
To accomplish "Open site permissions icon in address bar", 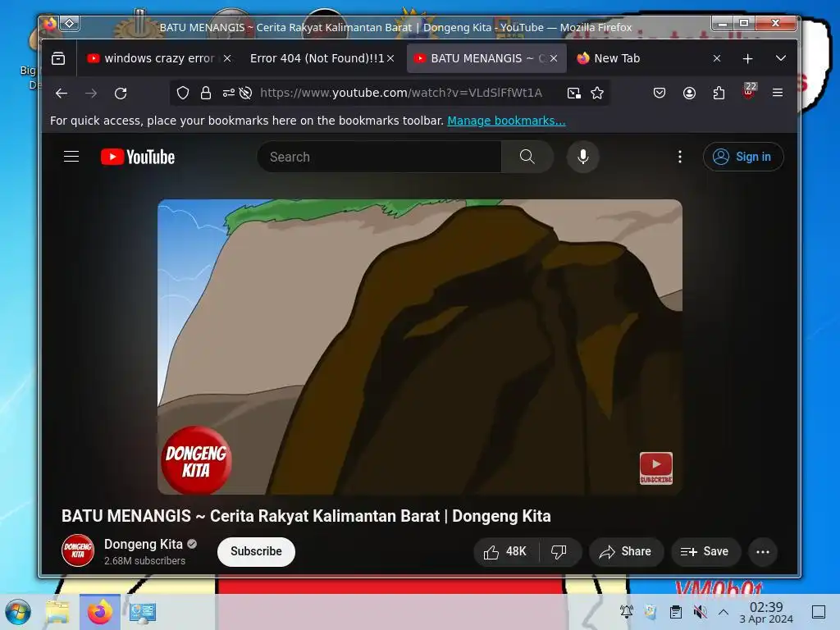I will [x=229, y=94].
